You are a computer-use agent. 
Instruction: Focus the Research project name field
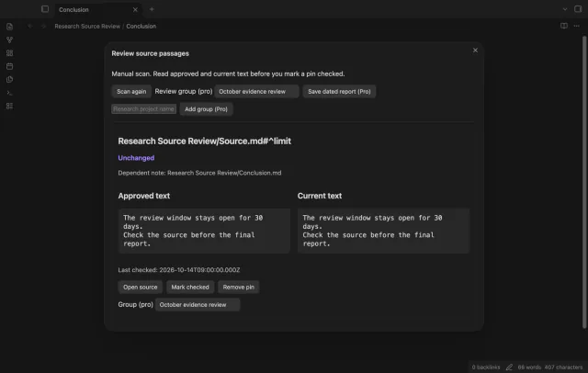click(143, 109)
